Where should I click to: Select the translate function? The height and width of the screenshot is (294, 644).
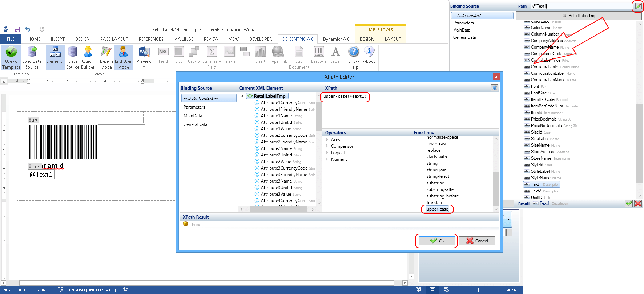coord(435,203)
